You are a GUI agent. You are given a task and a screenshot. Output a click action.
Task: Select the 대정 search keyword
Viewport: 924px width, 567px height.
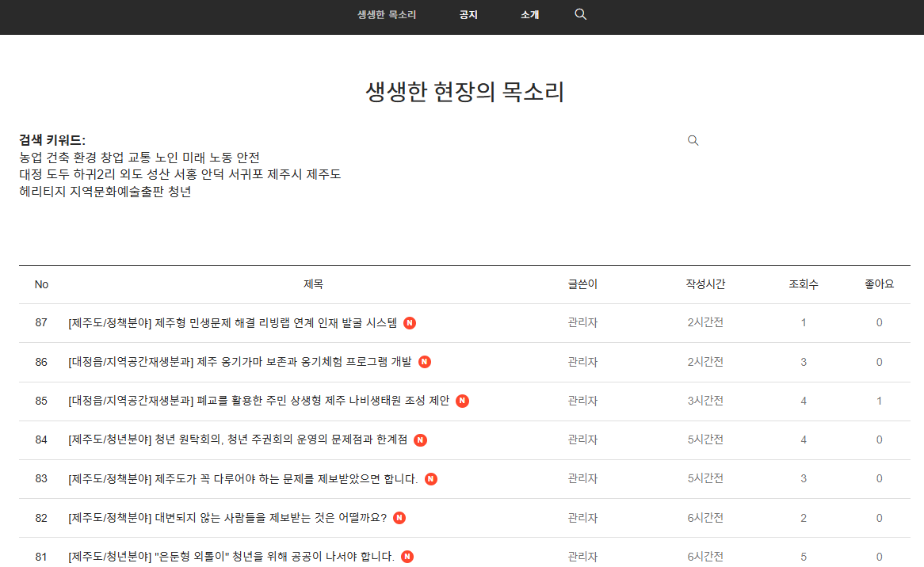[x=31, y=174]
